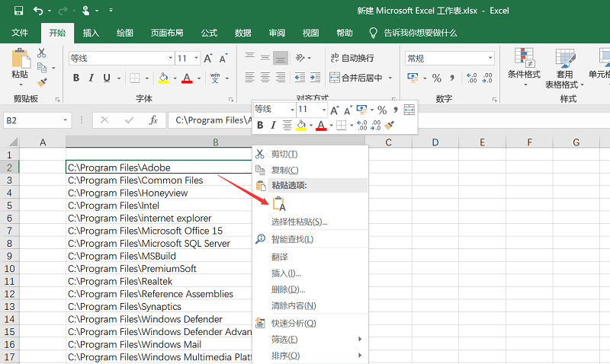Screen dimensions: 610x364
Task: Choose 选择性粘贴(S)... in context menu
Action: (310, 222)
